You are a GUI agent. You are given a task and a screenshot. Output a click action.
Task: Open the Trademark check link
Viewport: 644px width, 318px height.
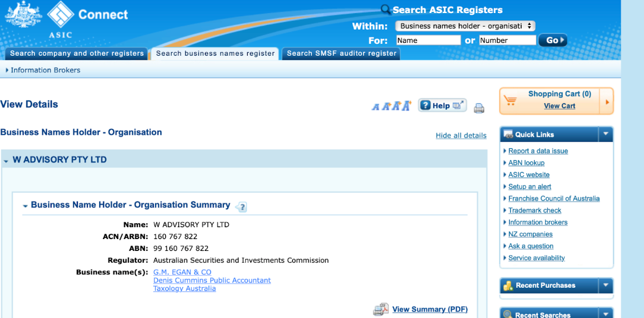point(535,211)
